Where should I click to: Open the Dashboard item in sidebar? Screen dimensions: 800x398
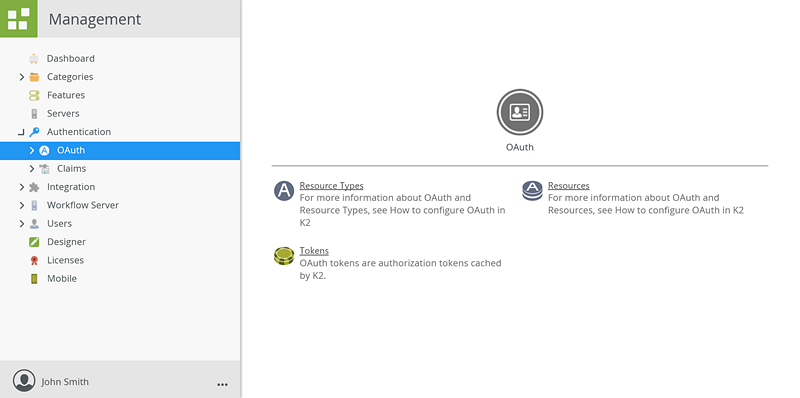(x=70, y=59)
